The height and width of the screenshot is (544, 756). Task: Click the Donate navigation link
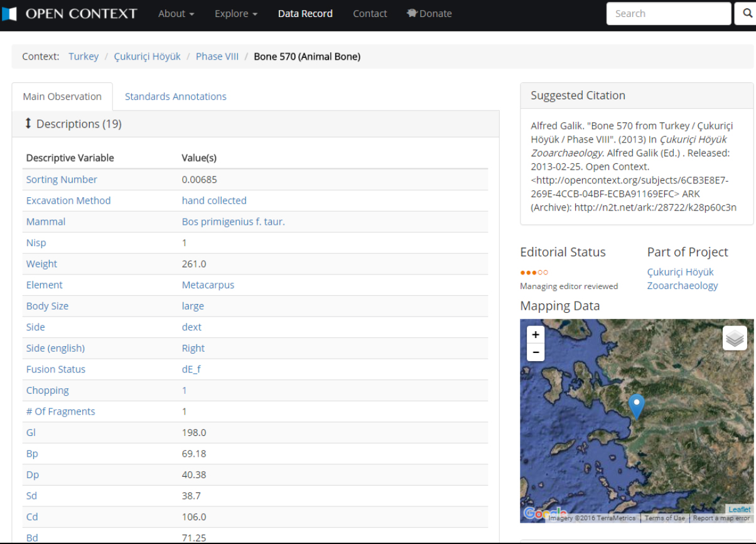click(429, 14)
